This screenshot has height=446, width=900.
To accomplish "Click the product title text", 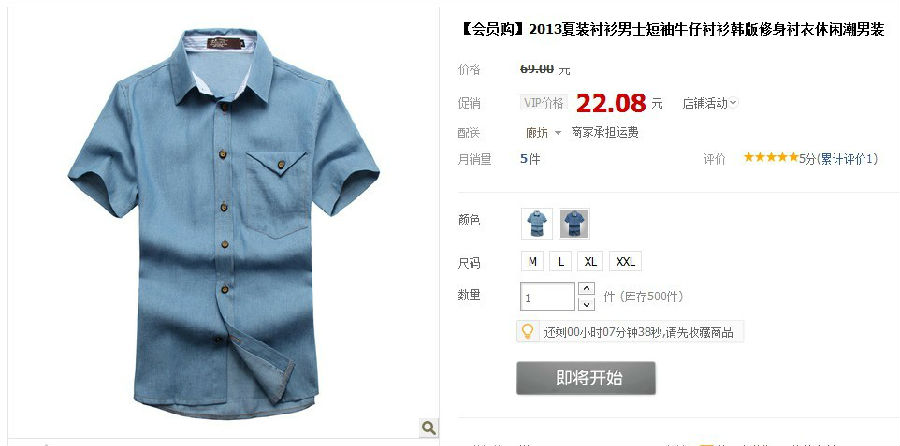I will pyautogui.click(x=673, y=30).
